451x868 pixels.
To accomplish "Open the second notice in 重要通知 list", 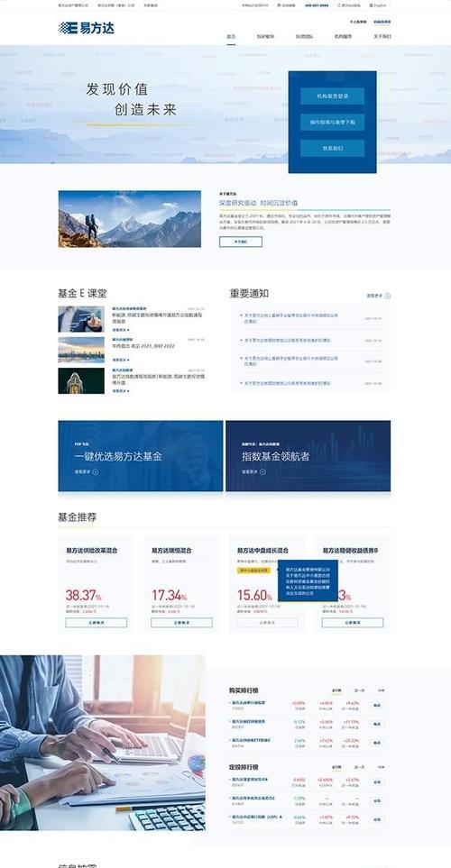I will click(288, 341).
